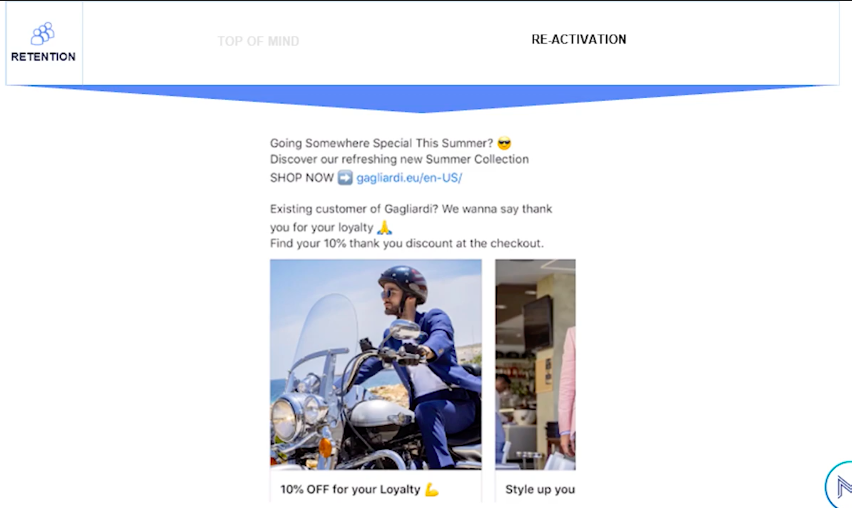Open the RE-ACTIVATION tab
The height and width of the screenshot is (508, 852).
(x=579, y=39)
